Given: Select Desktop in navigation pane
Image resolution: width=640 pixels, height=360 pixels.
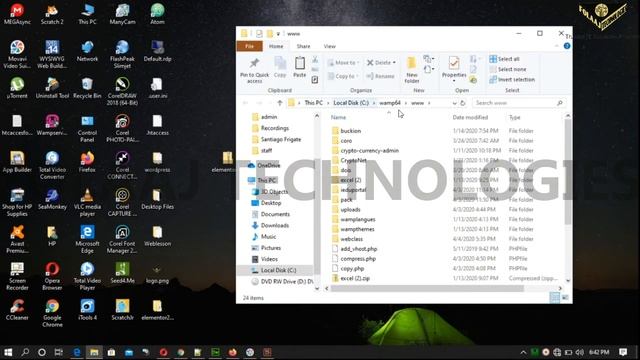Looking at the screenshot, I should pos(271,203).
